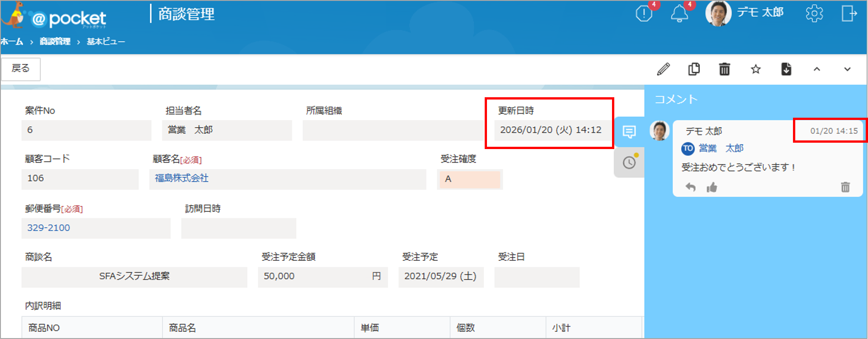868x339 pixels.
Task: Open settings gear menu
Action: click(814, 14)
